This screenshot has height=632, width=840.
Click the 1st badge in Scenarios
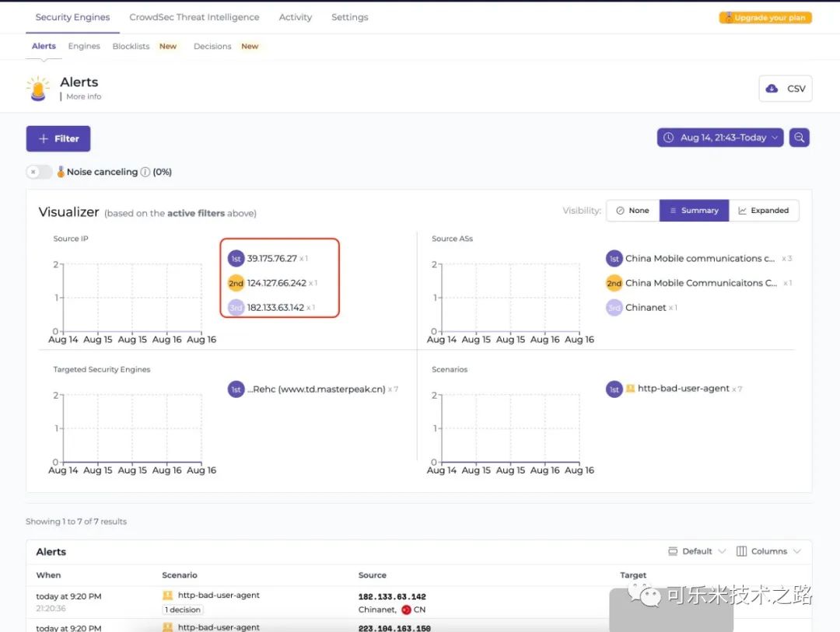tap(614, 389)
